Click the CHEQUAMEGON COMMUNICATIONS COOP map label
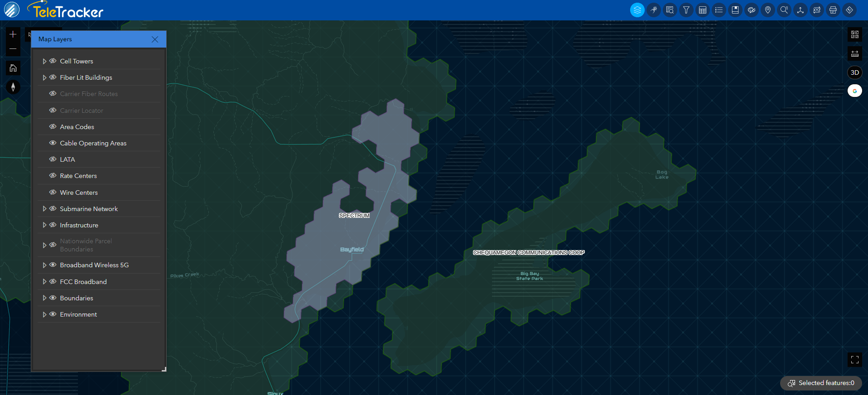Image resolution: width=868 pixels, height=395 pixels. (x=529, y=253)
